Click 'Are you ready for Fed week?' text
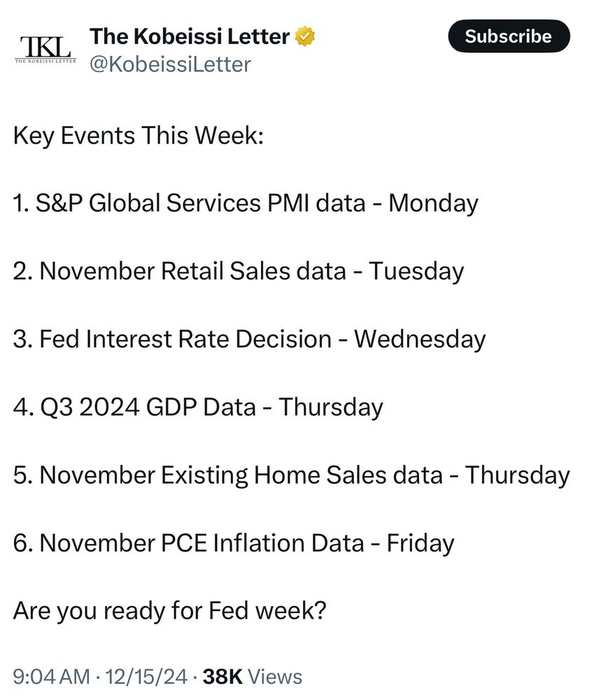This screenshot has width=594, height=700. pos(169,610)
